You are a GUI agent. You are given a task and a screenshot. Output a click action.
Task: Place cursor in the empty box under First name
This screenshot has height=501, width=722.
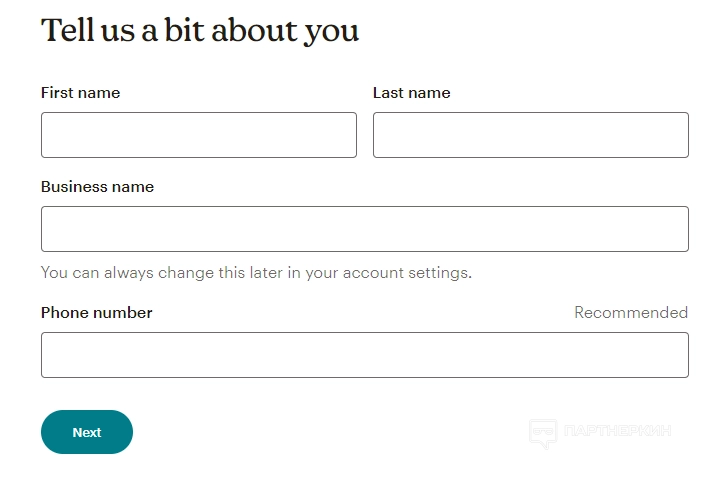pyautogui.click(x=198, y=135)
